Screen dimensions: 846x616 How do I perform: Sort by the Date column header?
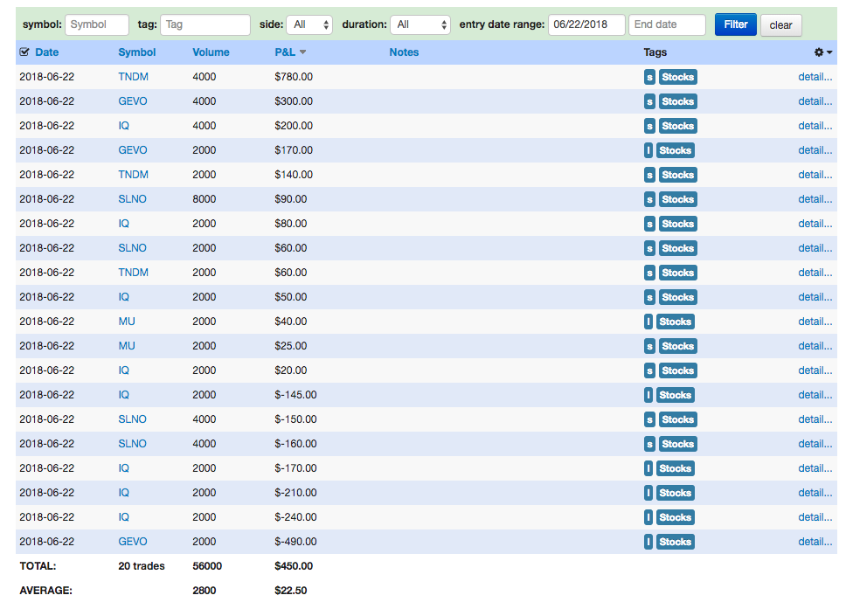pos(47,52)
